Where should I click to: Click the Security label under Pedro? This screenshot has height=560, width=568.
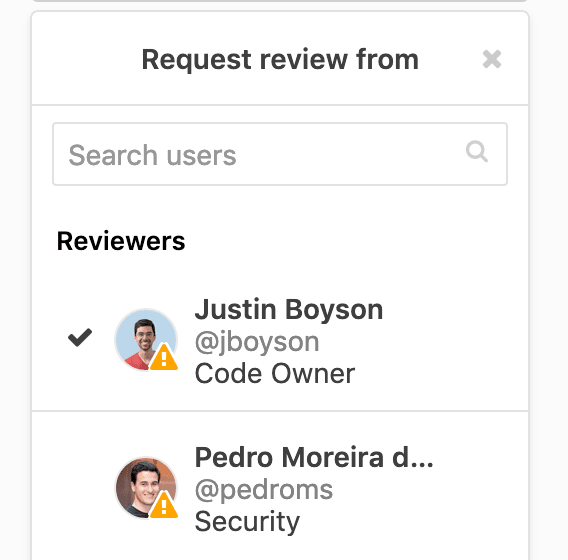coord(247,522)
